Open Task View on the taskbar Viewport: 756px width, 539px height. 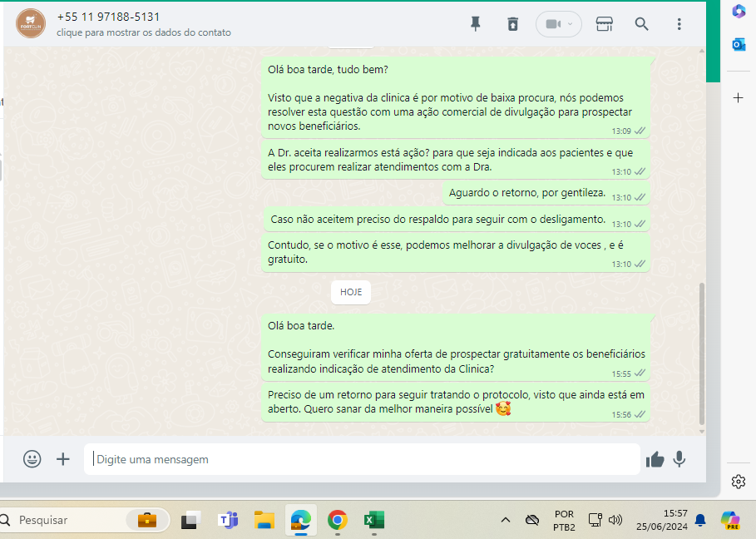[x=191, y=520]
